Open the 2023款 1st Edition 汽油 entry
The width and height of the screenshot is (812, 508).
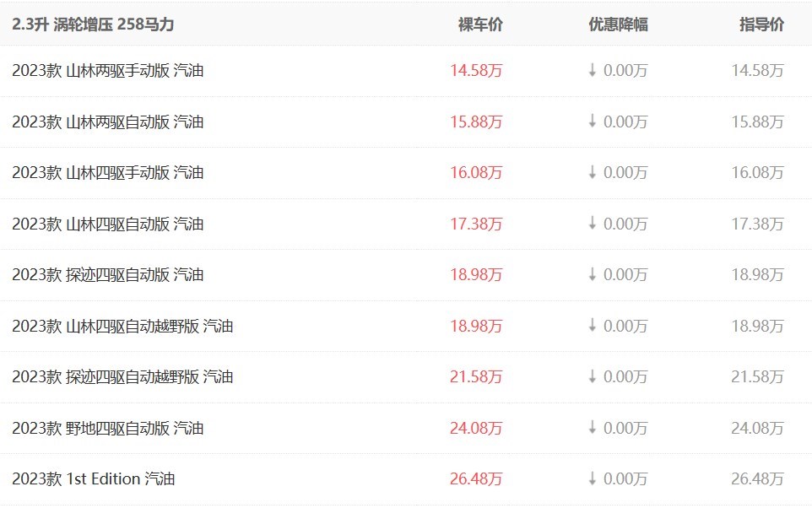tap(94, 478)
